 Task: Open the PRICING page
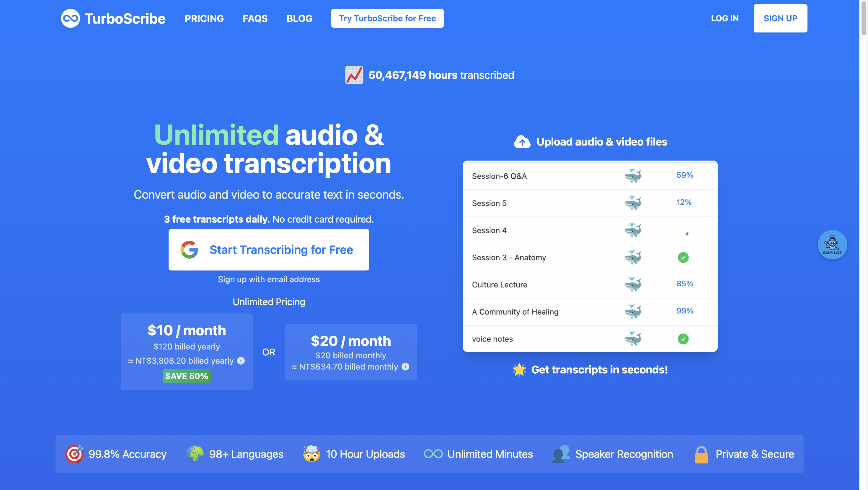[204, 19]
